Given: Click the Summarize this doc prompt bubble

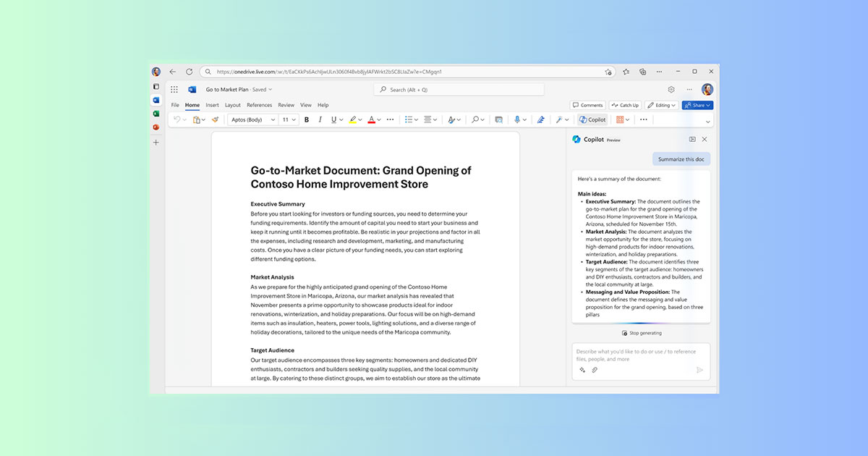Looking at the screenshot, I should click(x=681, y=159).
